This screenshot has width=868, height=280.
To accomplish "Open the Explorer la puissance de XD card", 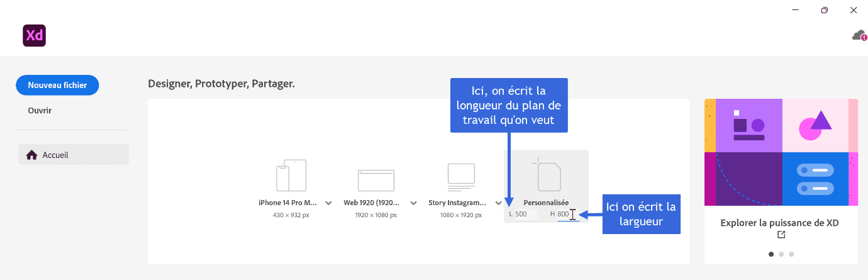I will (x=781, y=181).
